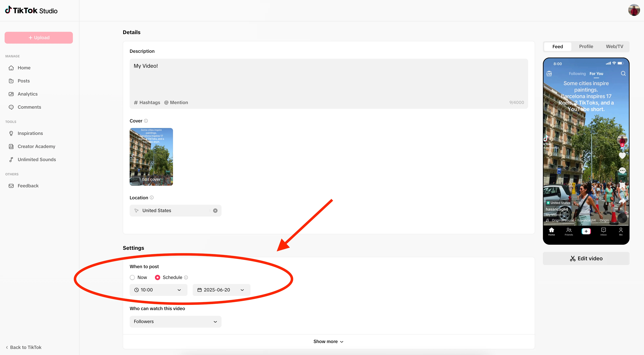
Task: Click the Unlimited Sounds music note icon
Action: coord(11,159)
